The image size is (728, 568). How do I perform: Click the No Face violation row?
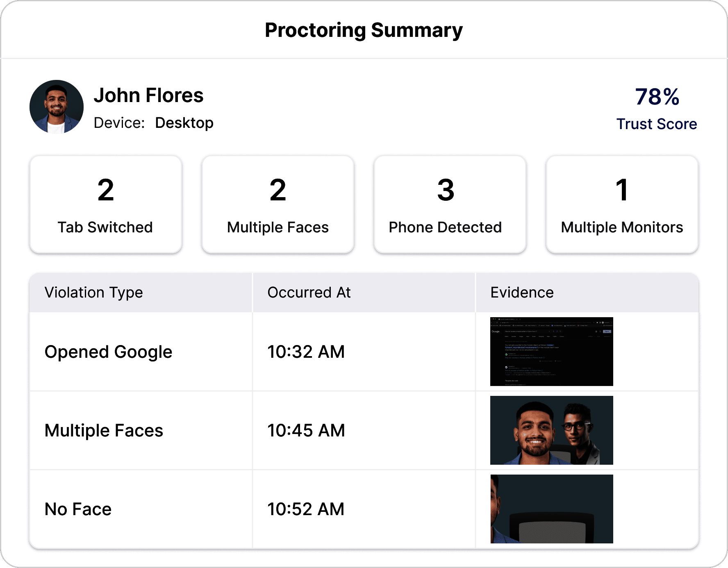[x=78, y=509]
